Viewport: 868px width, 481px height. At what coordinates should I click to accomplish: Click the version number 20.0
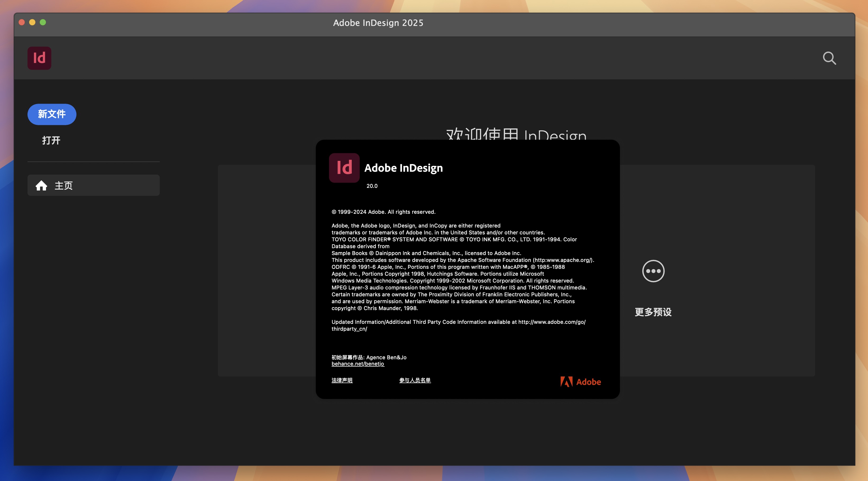tap(372, 186)
